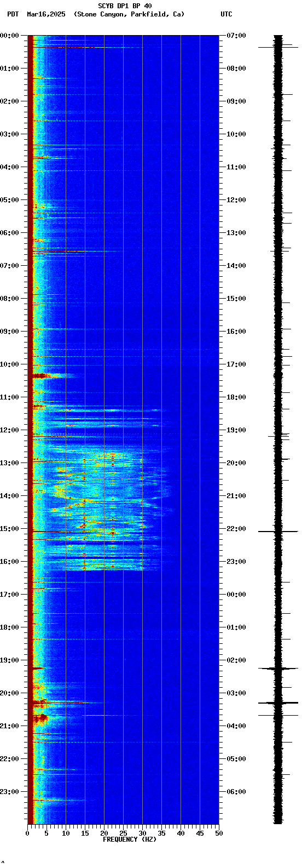
Task: Click the "40" frequency tick label
Action: click(181, 833)
